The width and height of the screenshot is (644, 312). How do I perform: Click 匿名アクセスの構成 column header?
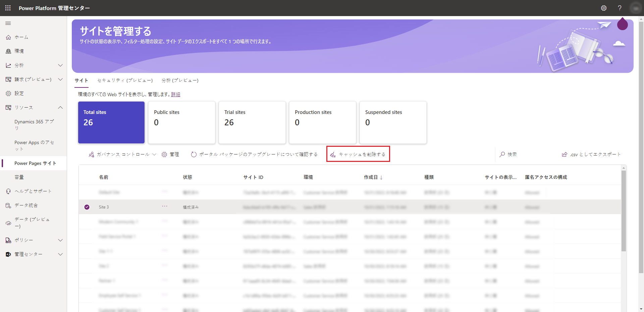point(546,177)
